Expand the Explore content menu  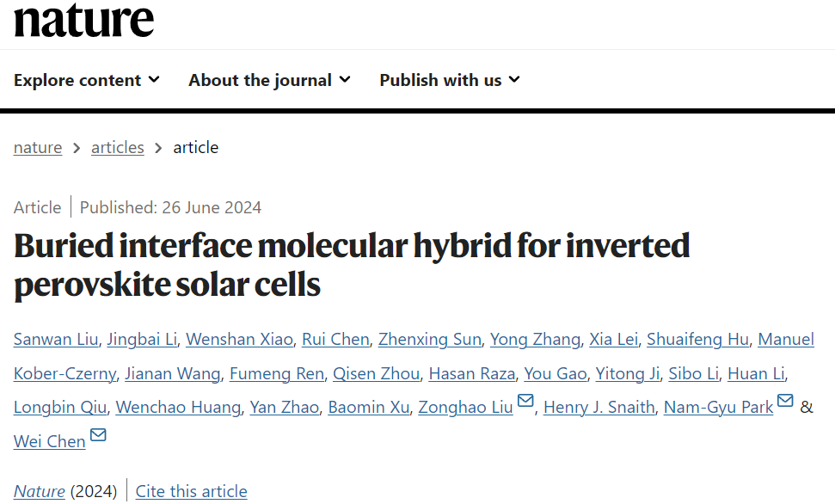[x=86, y=80]
